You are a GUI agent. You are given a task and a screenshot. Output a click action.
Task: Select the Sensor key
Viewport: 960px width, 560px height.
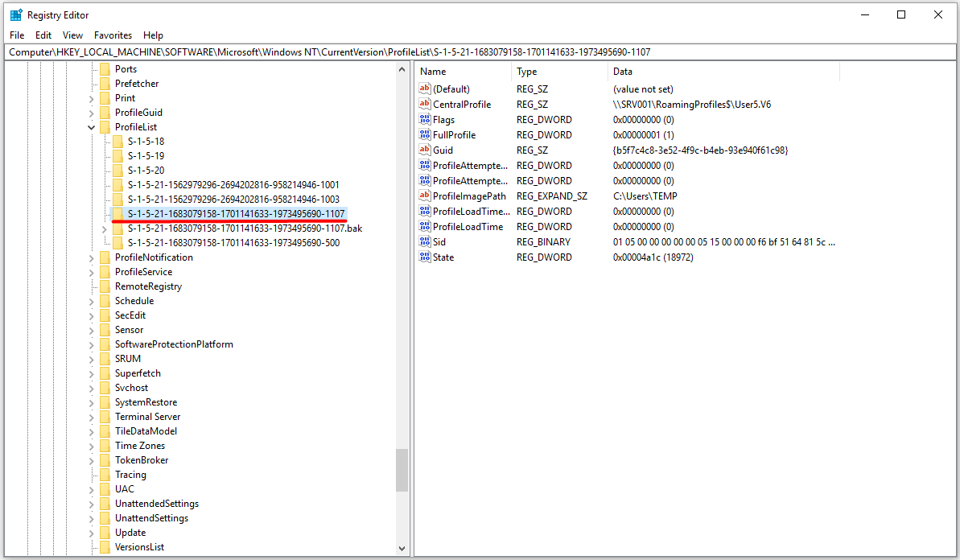click(130, 330)
